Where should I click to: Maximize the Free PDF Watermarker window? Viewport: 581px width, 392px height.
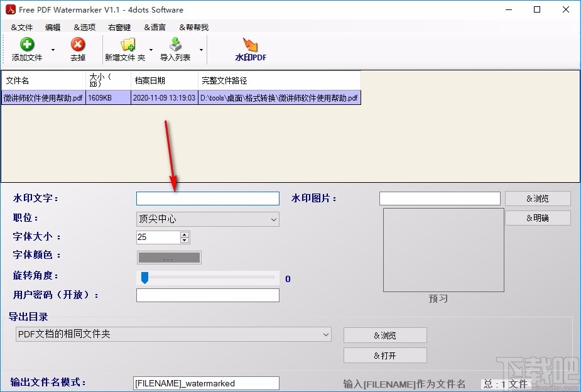point(537,9)
